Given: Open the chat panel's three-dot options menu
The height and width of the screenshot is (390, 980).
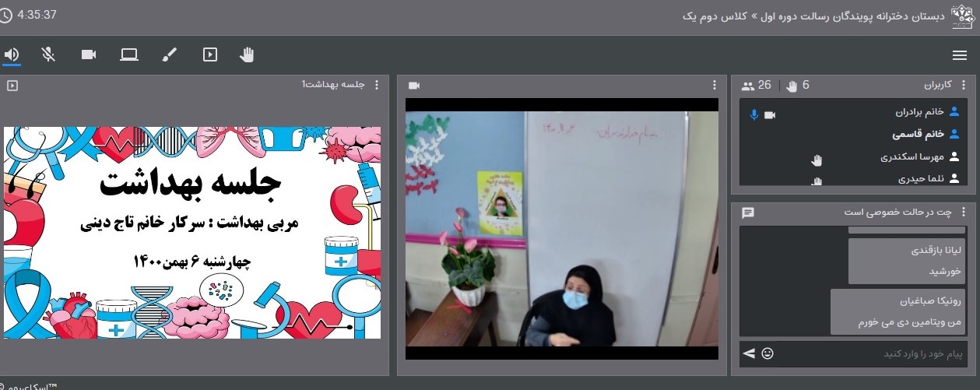Looking at the screenshot, I should point(963,213).
